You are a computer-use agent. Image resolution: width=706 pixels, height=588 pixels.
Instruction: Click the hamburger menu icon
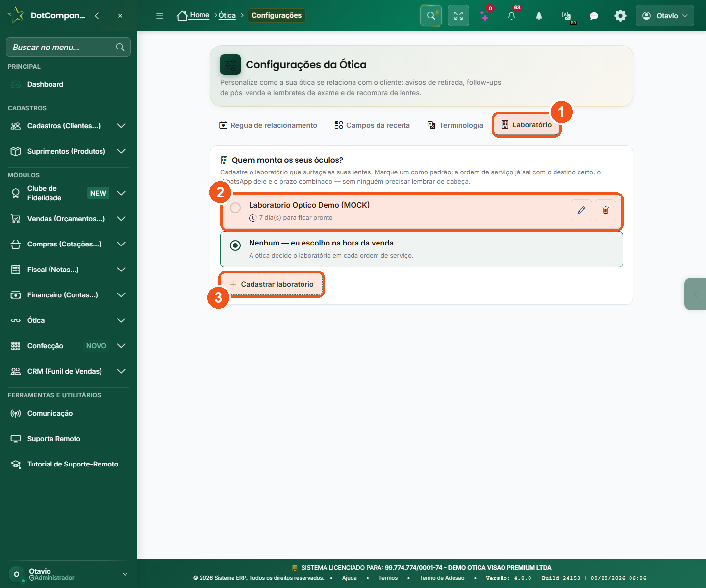tap(160, 16)
